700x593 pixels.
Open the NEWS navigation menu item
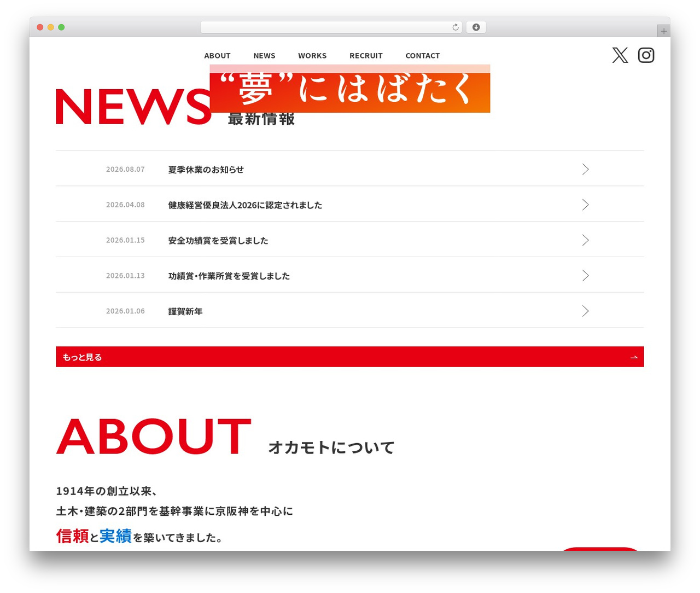tap(264, 56)
